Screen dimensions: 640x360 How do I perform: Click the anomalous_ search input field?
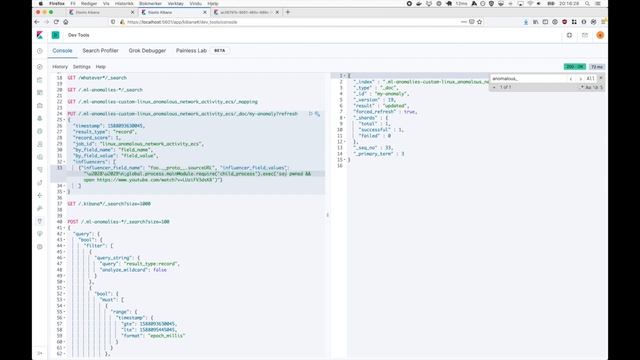click(x=528, y=78)
